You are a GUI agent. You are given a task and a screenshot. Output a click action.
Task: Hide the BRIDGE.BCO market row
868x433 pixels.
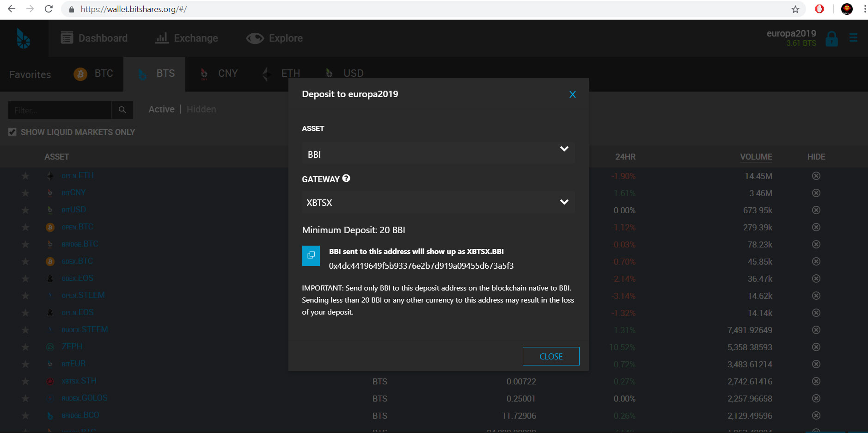tap(816, 415)
